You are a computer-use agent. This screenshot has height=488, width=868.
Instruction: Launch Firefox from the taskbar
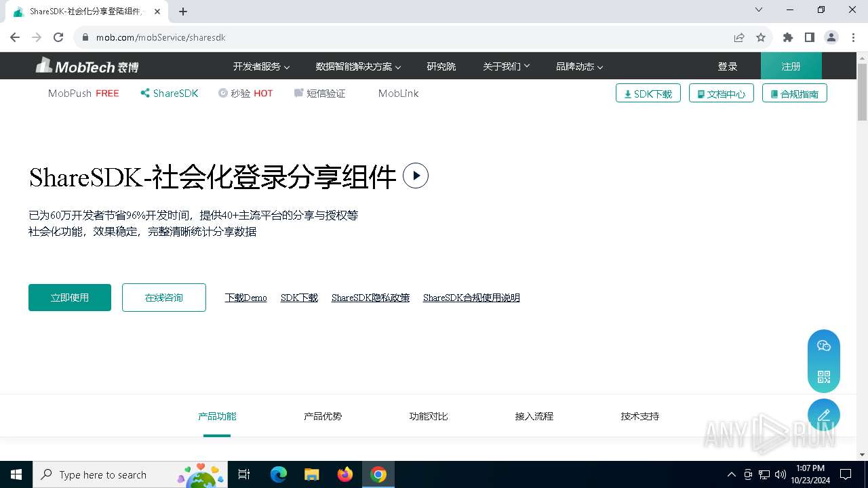[x=345, y=474]
